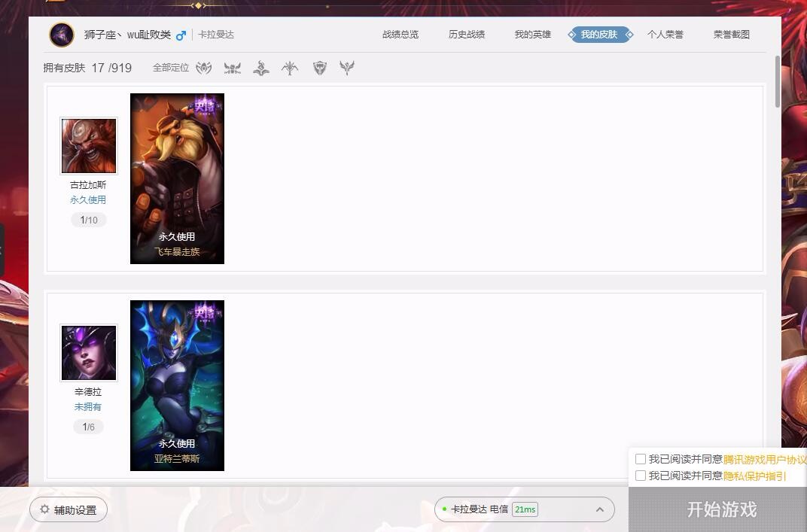Switch to the 战绩总览 tab
The width and height of the screenshot is (807, 532).
(x=400, y=35)
